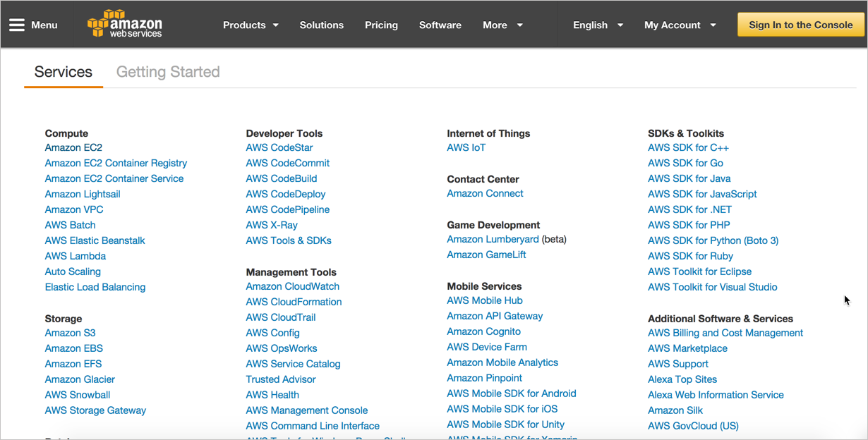Open the AWS Config link

coord(273,333)
